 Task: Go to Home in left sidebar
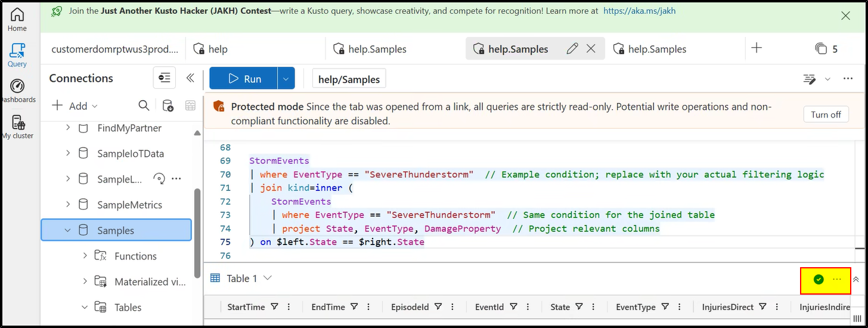pos(17,20)
